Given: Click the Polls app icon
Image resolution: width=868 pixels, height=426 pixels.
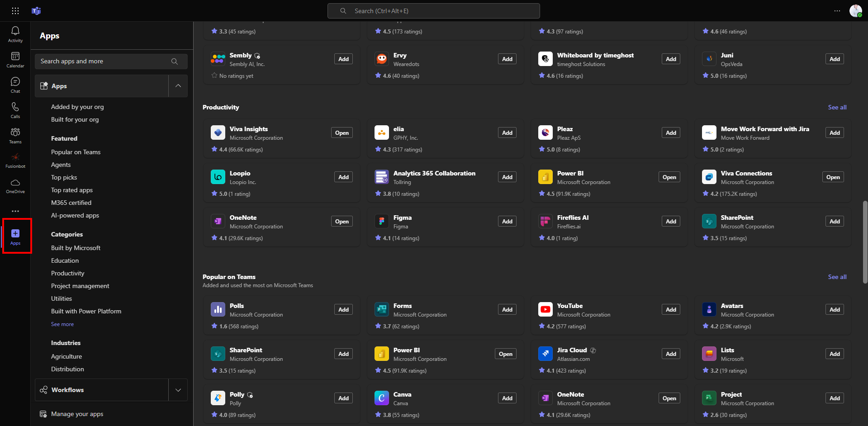Looking at the screenshot, I should 218,309.
